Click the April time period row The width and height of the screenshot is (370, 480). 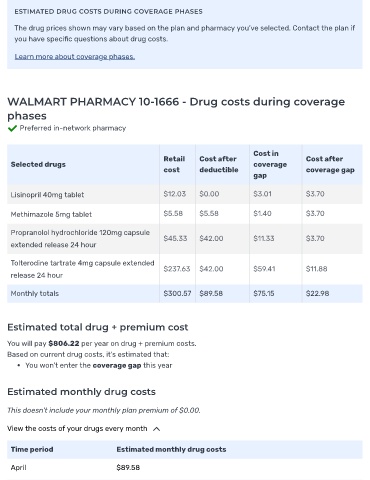pos(185,468)
